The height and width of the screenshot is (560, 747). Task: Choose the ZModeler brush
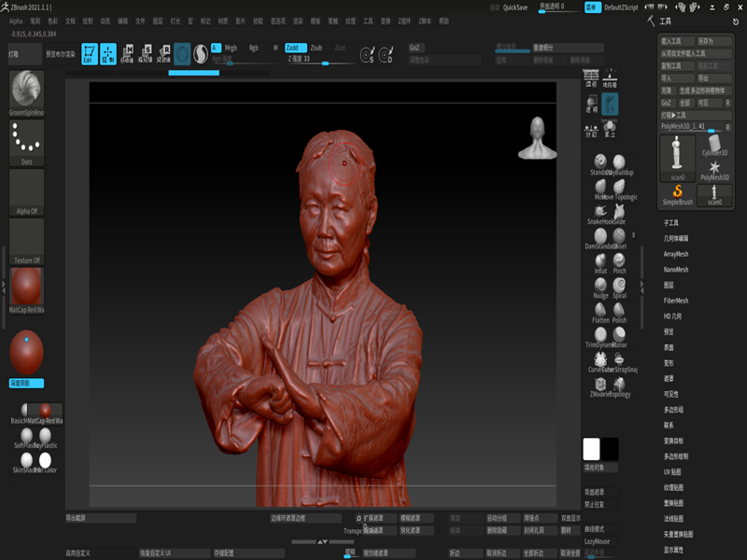tap(599, 383)
